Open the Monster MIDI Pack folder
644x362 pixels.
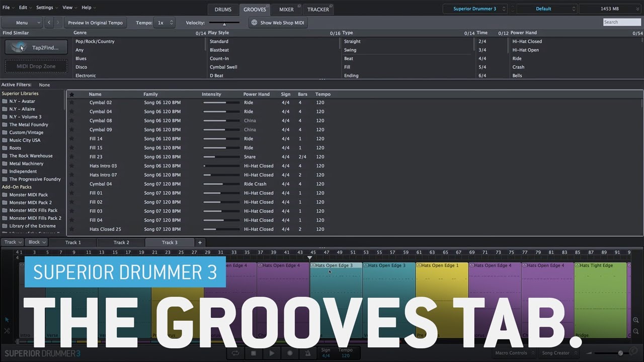(25, 195)
